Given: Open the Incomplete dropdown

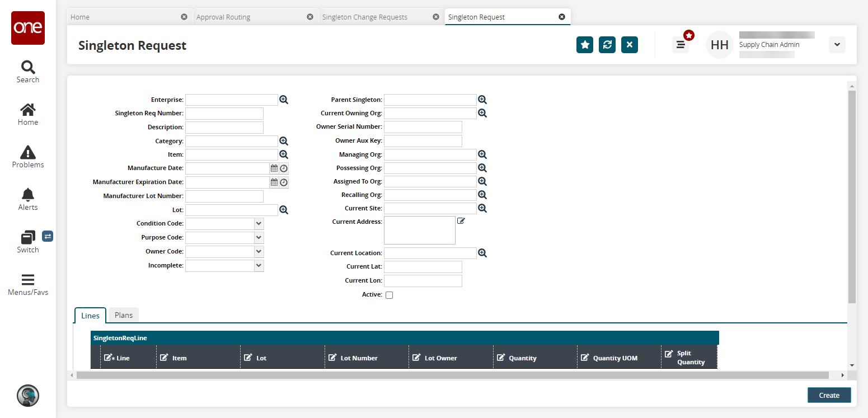Looking at the screenshot, I should click(259, 265).
